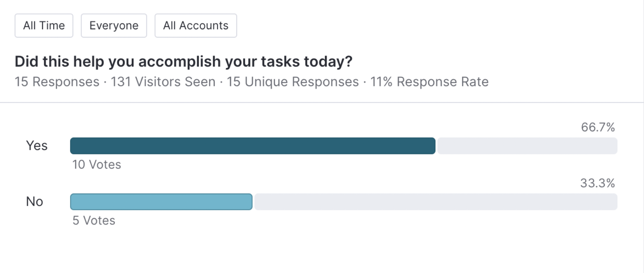Open the Everyone segment filter
644x273 pixels.
point(114,25)
